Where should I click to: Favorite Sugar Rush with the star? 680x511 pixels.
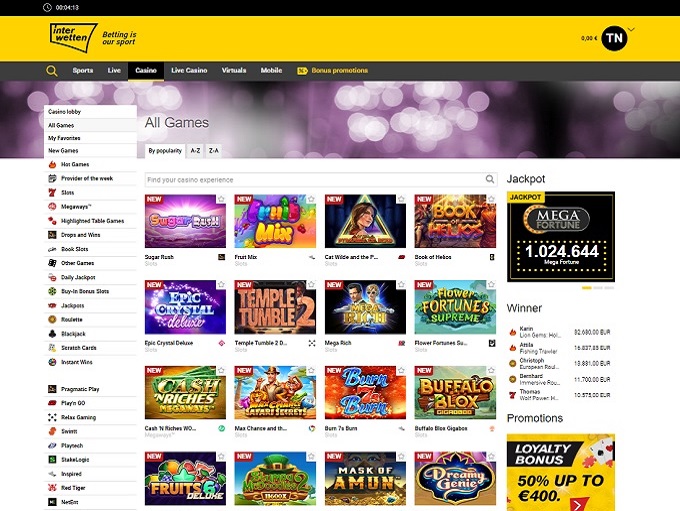222,200
